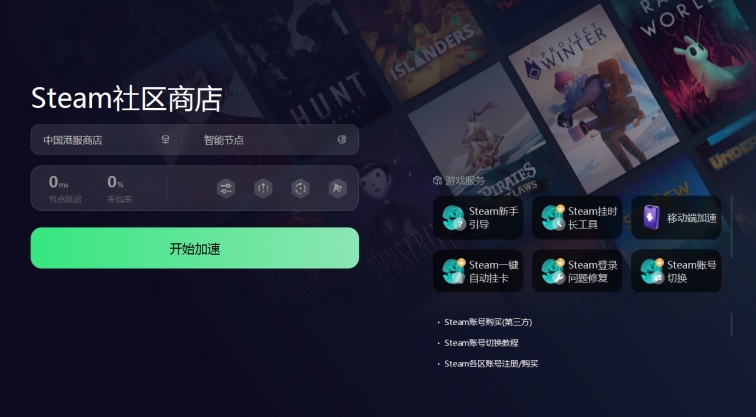This screenshot has width=756, height=417.
Task: Open Steam账号购买(第三方) link
Action: point(488,322)
